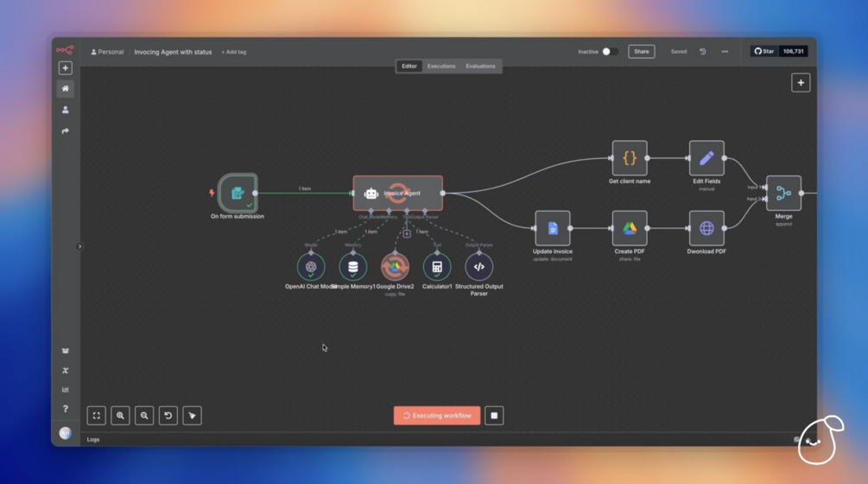The width and height of the screenshot is (868, 484).
Task: Click the Zoom out canvas button
Action: (144, 416)
